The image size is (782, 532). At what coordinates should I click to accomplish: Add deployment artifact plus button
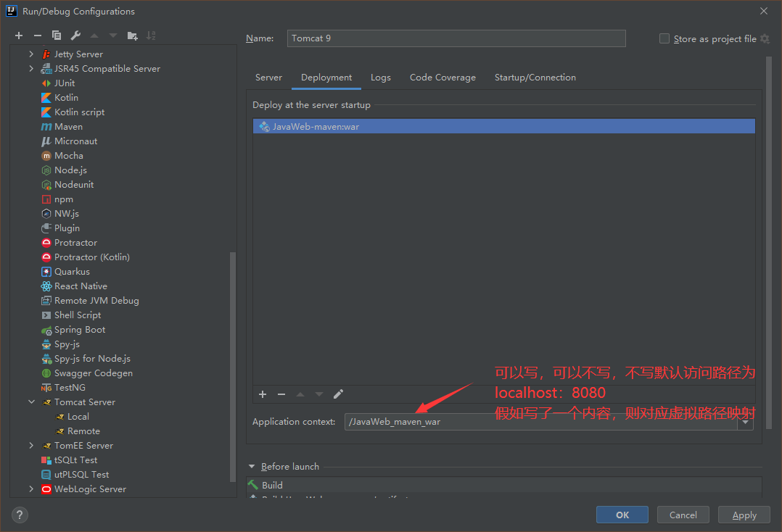pyautogui.click(x=263, y=394)
